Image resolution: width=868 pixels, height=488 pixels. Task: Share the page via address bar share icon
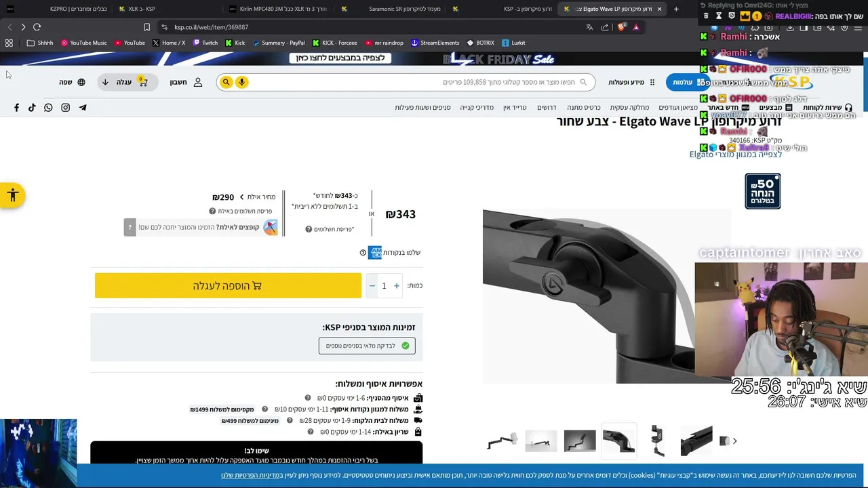605,27
